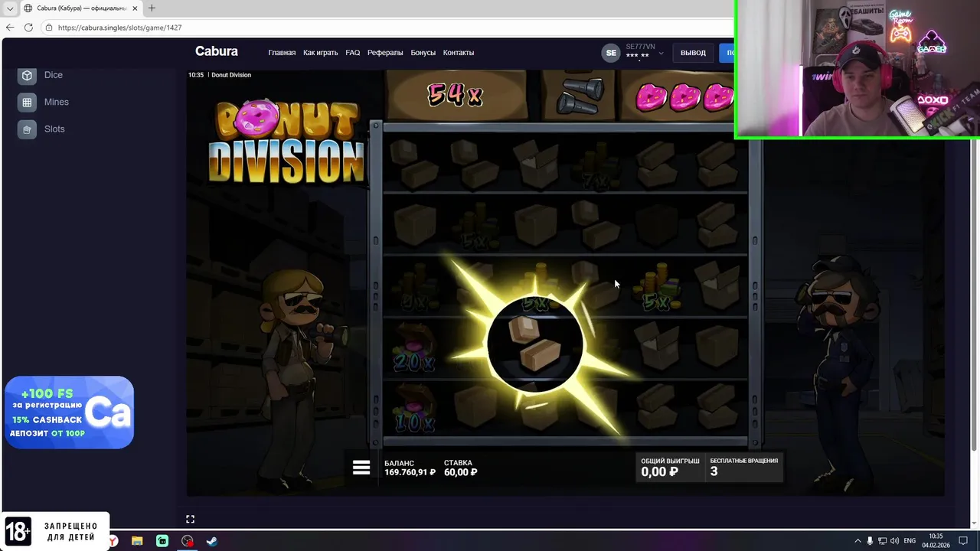
Task: Switch the ENG input language
Action: tap(910, 541)
